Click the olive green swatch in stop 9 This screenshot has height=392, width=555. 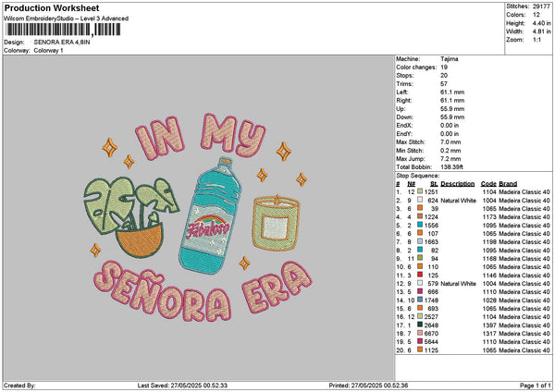[420, 258]
